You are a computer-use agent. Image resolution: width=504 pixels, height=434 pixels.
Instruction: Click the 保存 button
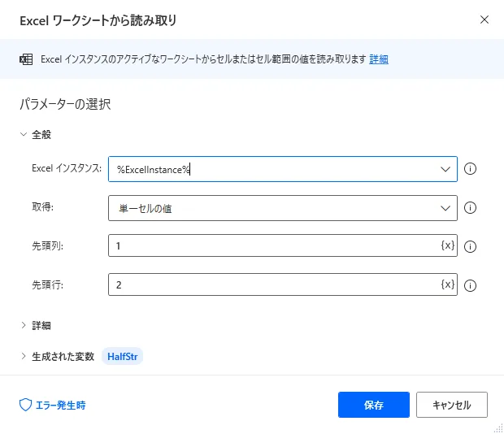374,404
